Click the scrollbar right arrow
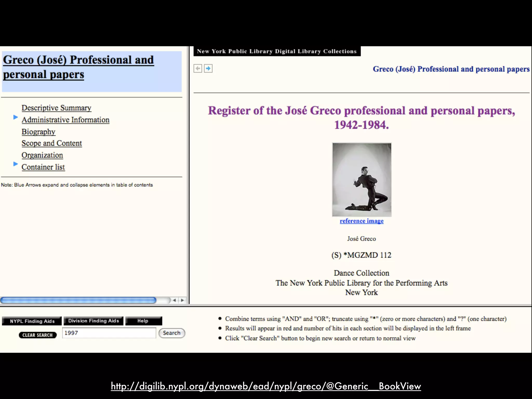The image size is (532, 399). click(182, 300)
